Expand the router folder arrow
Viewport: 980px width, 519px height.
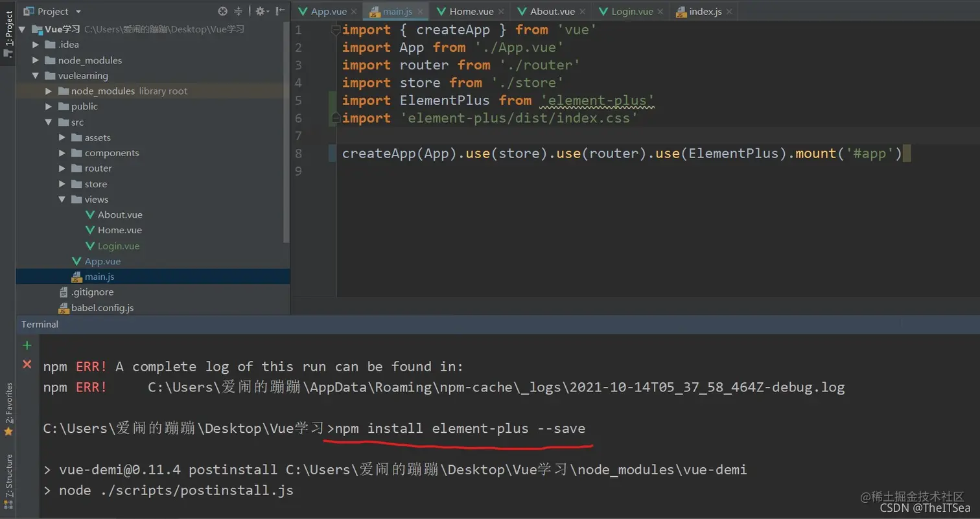click(x=62, y=168)
